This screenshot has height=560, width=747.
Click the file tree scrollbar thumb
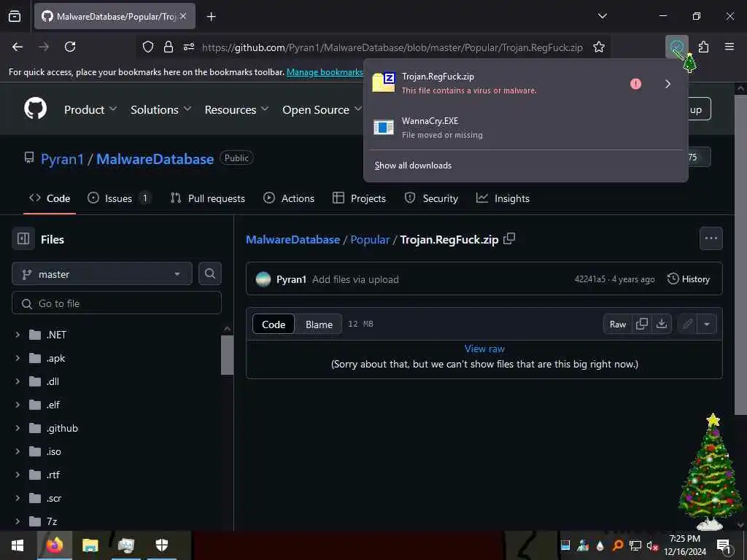point(227,355)
